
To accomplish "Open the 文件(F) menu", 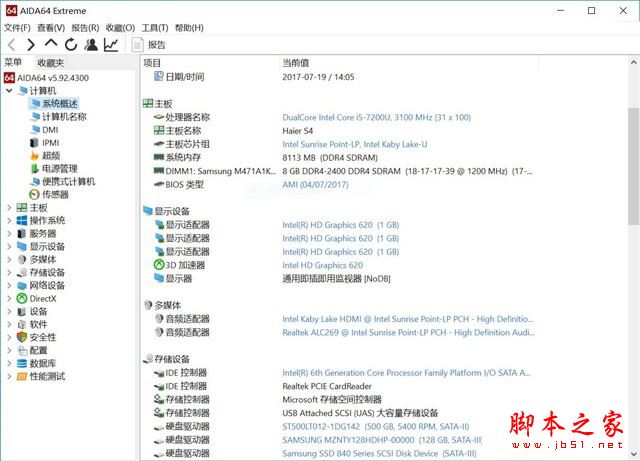I will 17,28.
